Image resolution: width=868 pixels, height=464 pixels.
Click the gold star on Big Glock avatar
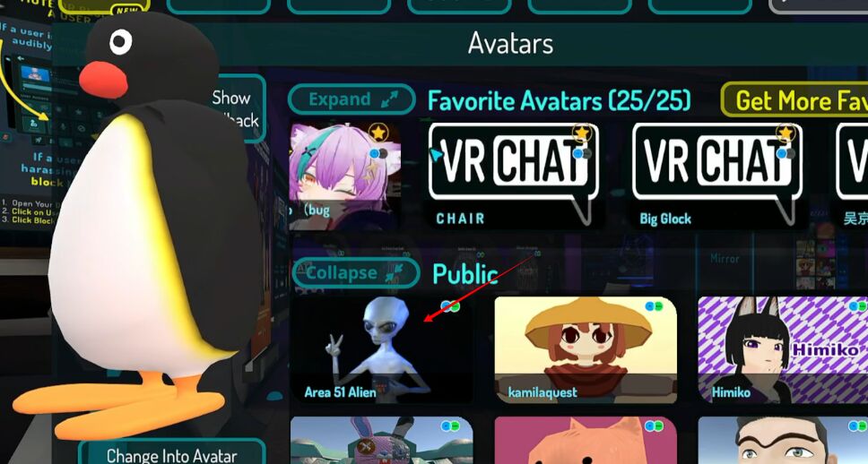point(786,133)
